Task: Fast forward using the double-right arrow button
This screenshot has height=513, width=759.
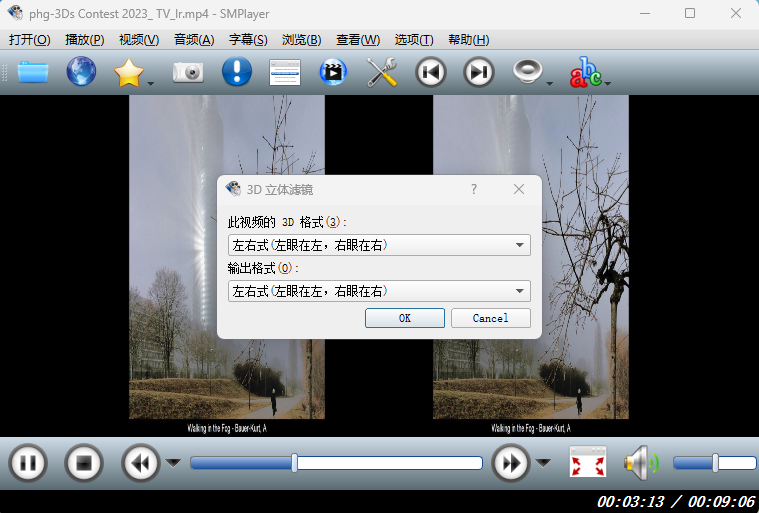Action: 511,463
